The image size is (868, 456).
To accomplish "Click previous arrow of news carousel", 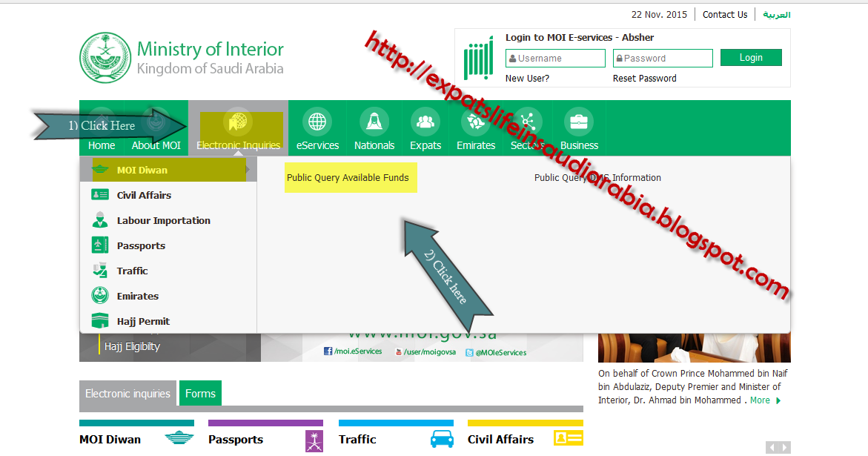I will click(x=772, y=447).
